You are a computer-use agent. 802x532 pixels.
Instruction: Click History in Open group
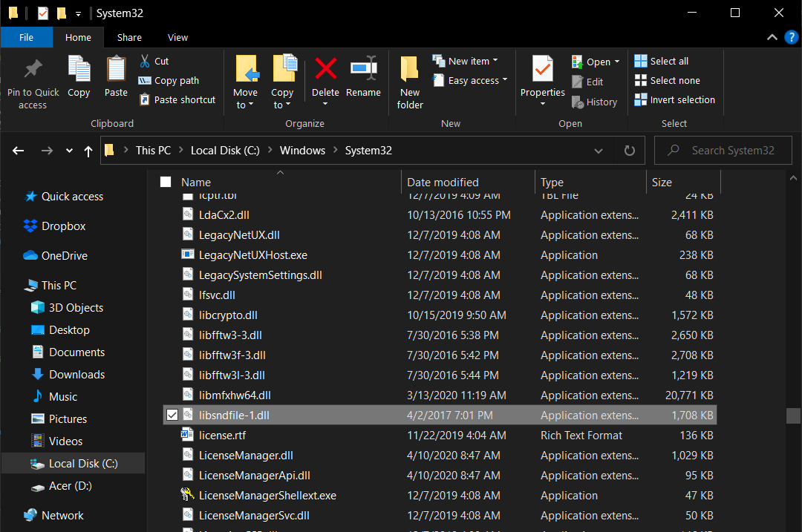click(x=594, y=102)
